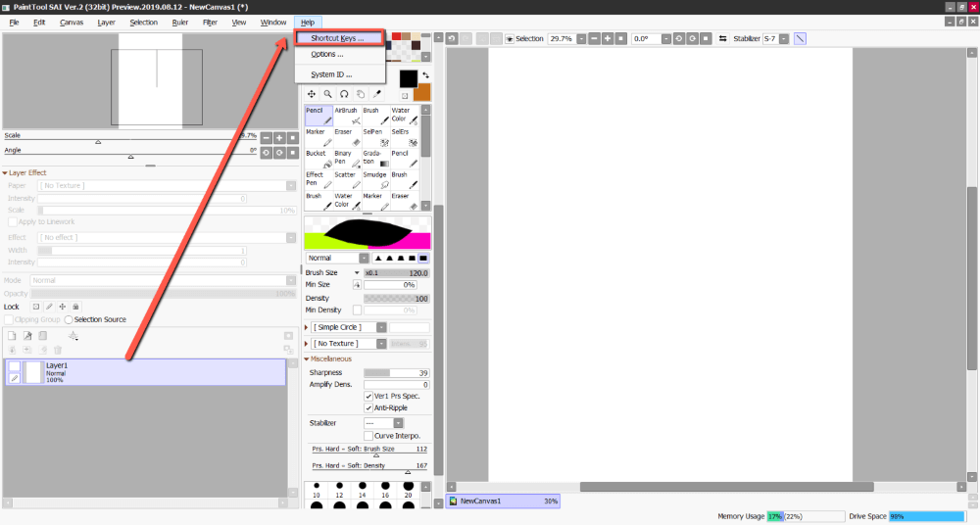Pick brush size preset 20
Image resolution: width=980 pixels, height=525 pixels.
coord(408,490)
